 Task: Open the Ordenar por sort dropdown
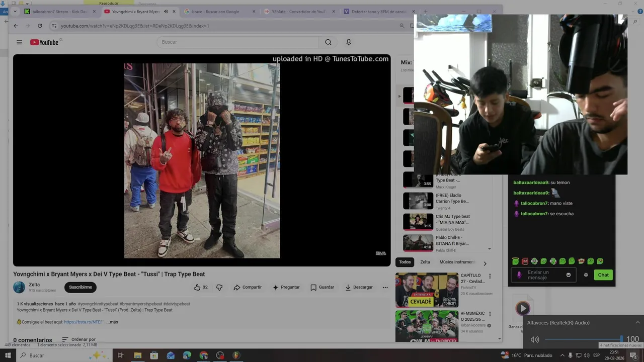point(78,339)
